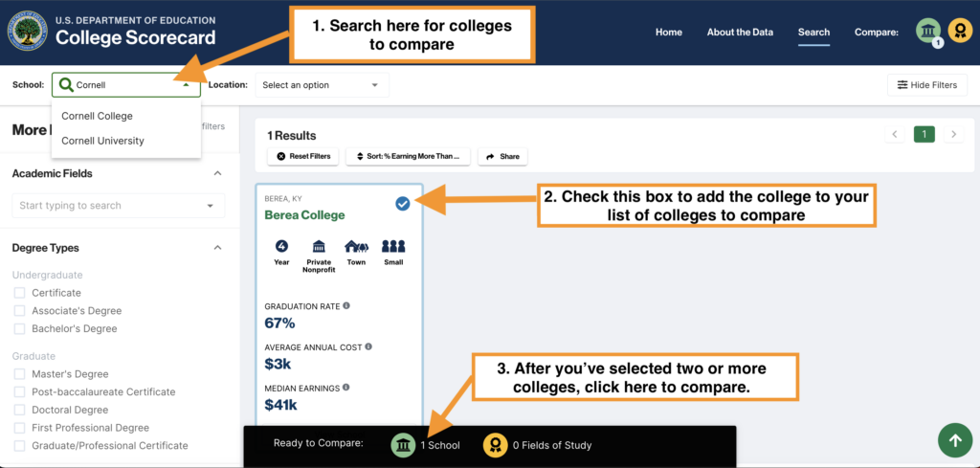The height and width of the screenshot is (468, 980).
Task: Click the BEREA, KY location text
Action: pyautogui.click(x=283, y=199)
